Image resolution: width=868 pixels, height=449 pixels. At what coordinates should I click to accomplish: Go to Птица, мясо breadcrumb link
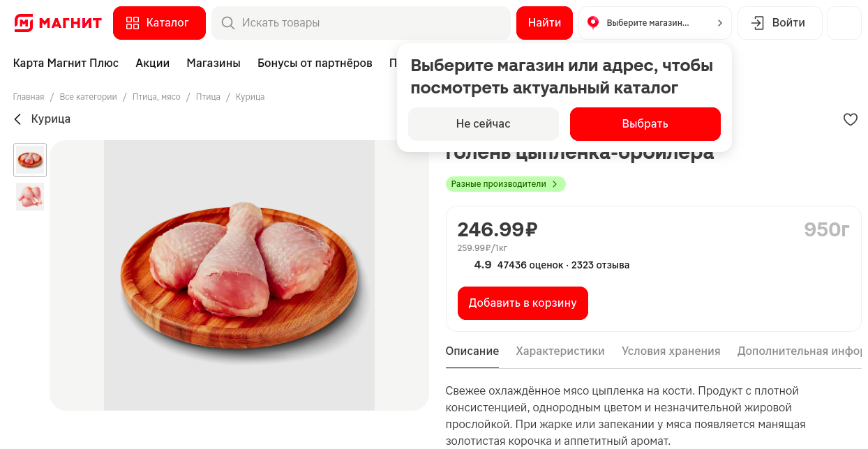pos(156,97)
